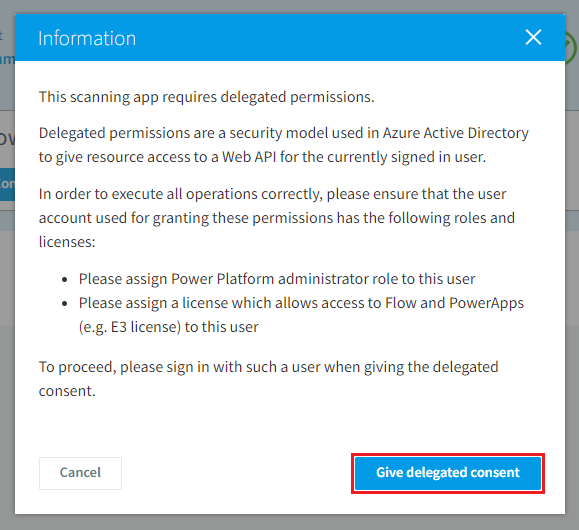
Task: Click the second bullet point marker
Action: click(x=65, y=304)
